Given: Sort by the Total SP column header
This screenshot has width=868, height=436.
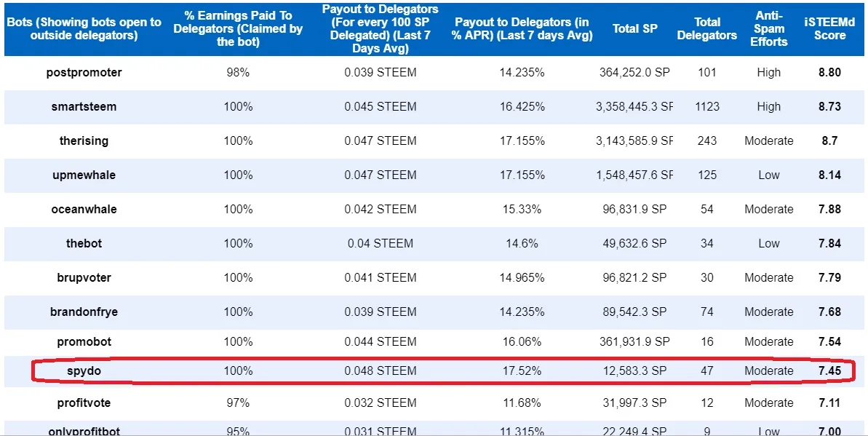Looking at the screenshot, I should [x=635, y=29].
